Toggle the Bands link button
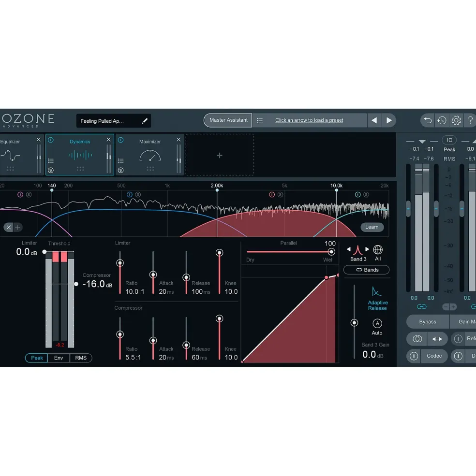476x476 pixels. tap(367, 270)
